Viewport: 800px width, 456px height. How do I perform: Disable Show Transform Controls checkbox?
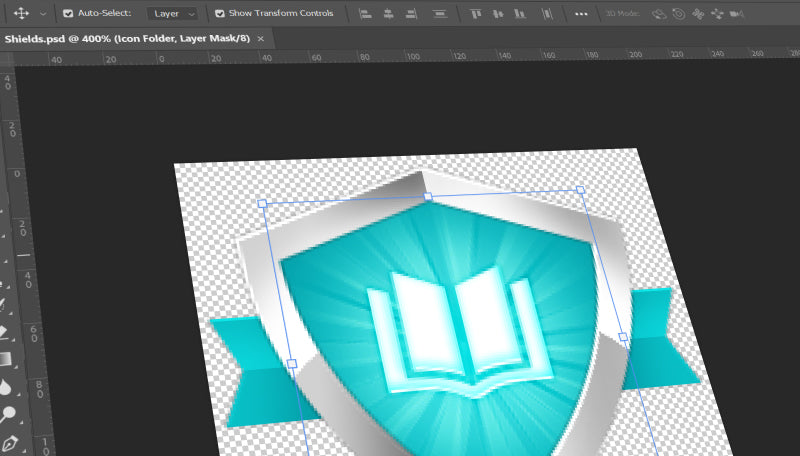(220, 14)
